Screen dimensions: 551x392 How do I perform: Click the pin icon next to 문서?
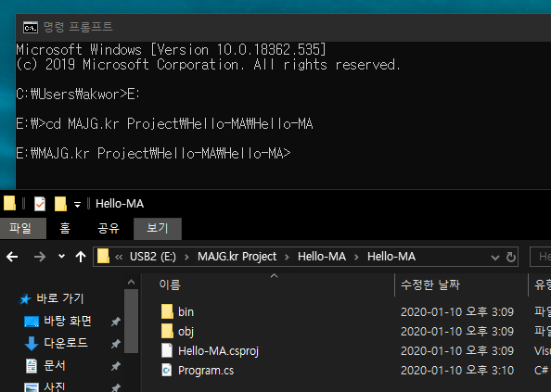pyautogui.click(x=116, y=366)
